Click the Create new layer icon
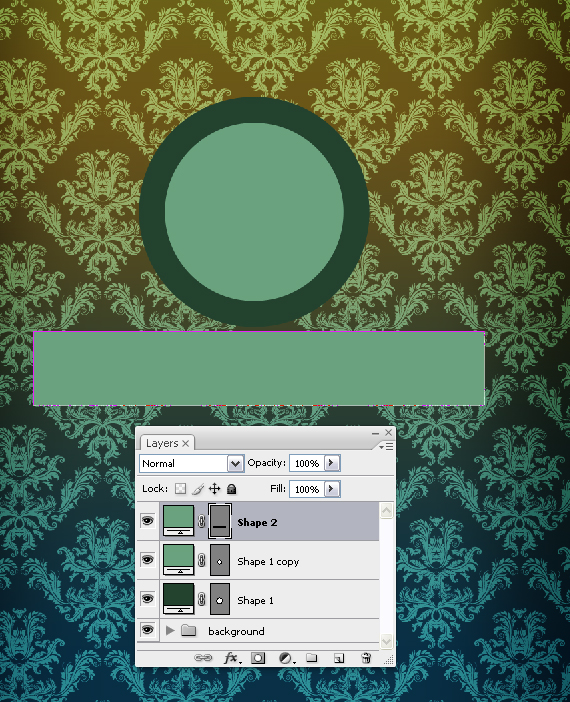 click(339, 658)
